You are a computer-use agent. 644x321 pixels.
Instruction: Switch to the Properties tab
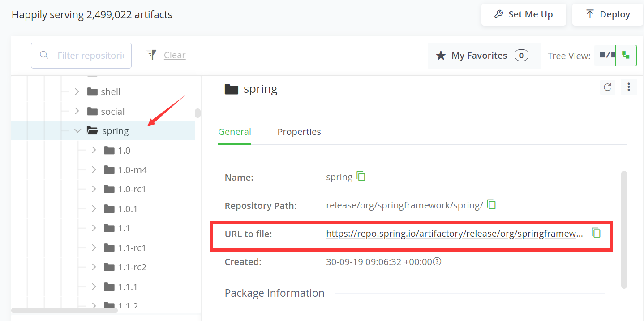coord(299,132)
